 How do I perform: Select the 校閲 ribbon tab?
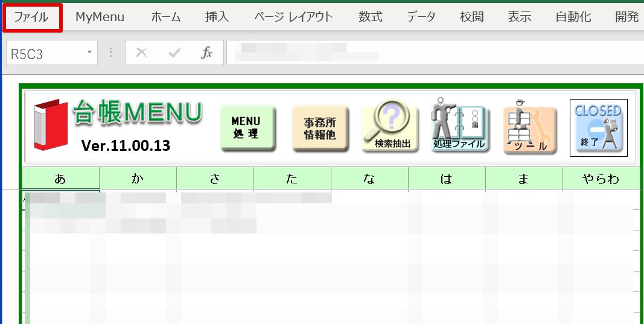coord(471,17)
